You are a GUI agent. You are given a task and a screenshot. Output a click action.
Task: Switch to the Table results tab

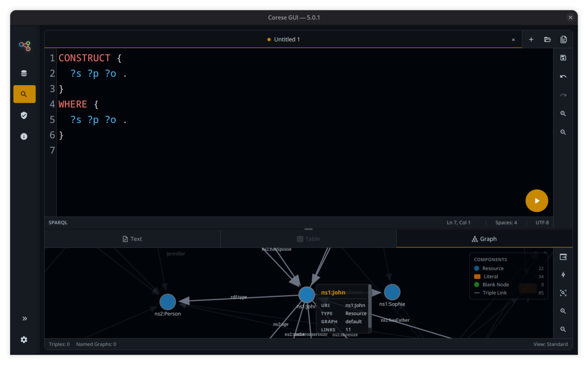point(308,239)
